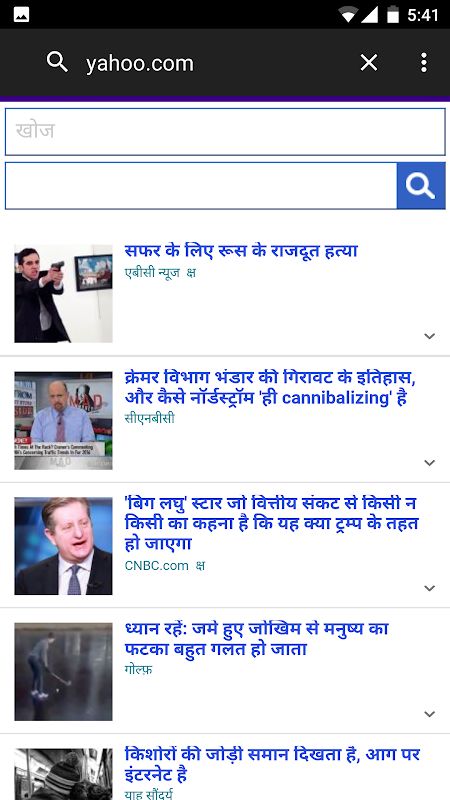
Task: Expand the golf story chevron
Action: 430,714
